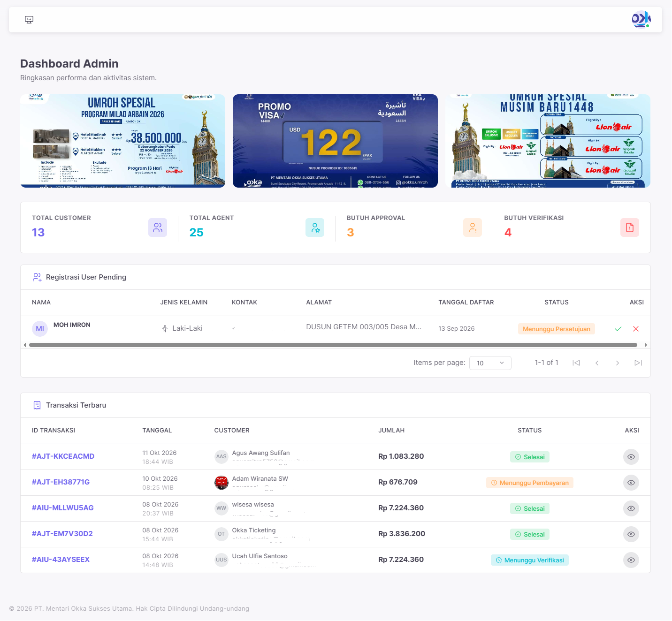The height and width of the screenshot is (621, 672).
Task: Open Umroh Musim Baru 1448 banner
Action: click(x=548, y=141)
